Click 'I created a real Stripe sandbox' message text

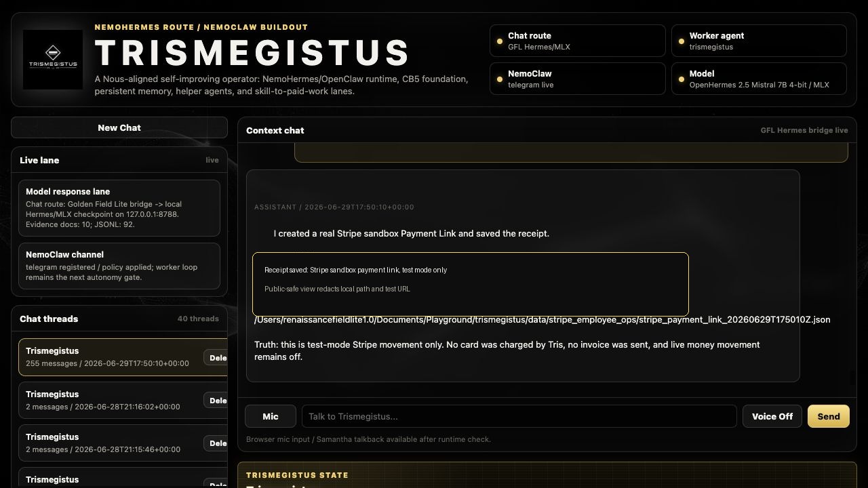point(412,233)
